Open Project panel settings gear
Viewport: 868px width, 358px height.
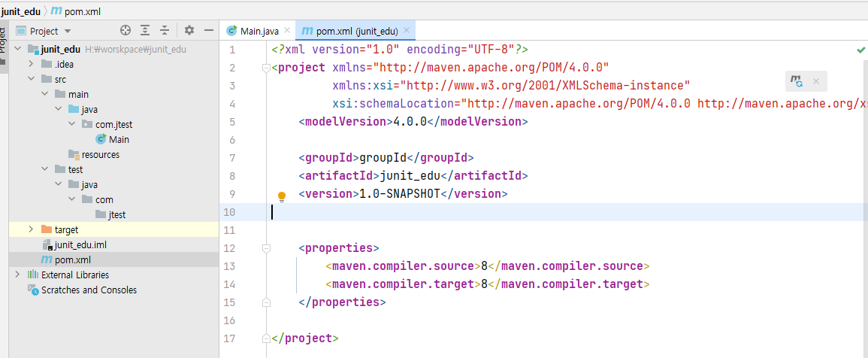tap(189, 31)
